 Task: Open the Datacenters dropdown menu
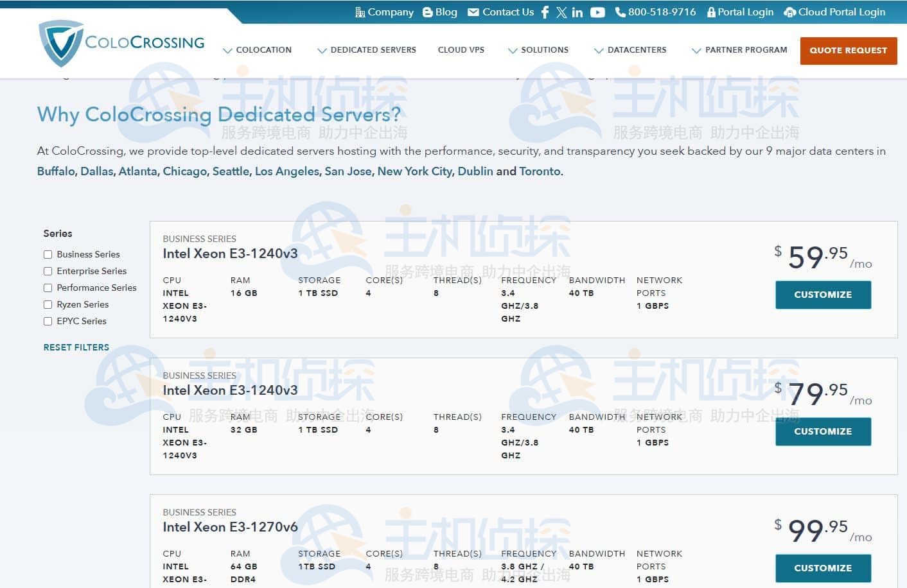point(630,50)
